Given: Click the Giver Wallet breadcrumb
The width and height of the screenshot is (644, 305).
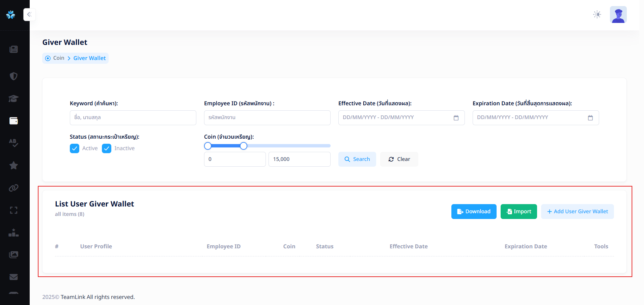Looking at the screenshot, I should (x=89, y=58).
